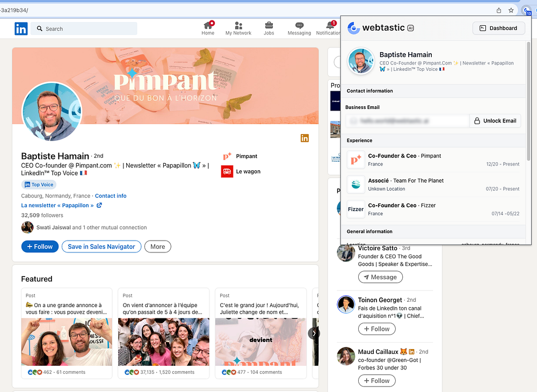
Task: Click Baptiste Hamain name in Webtastic panel
Action: click(x=405, y=55)
